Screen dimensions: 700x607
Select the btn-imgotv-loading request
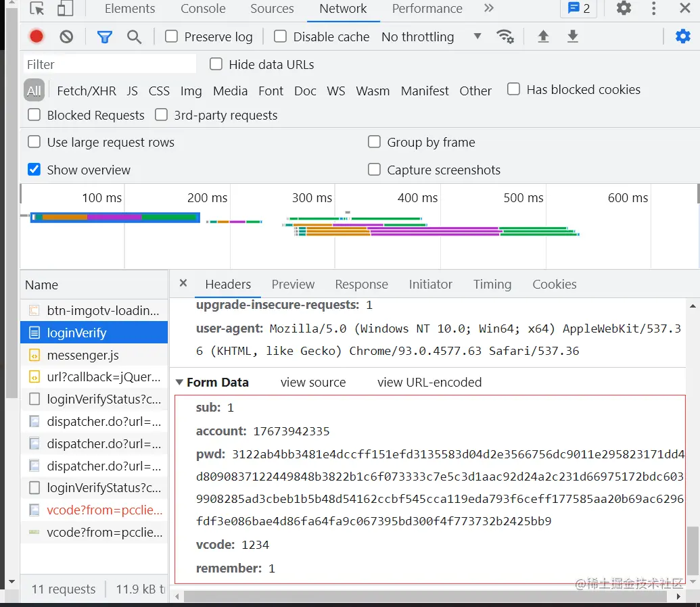click(94, 310)
